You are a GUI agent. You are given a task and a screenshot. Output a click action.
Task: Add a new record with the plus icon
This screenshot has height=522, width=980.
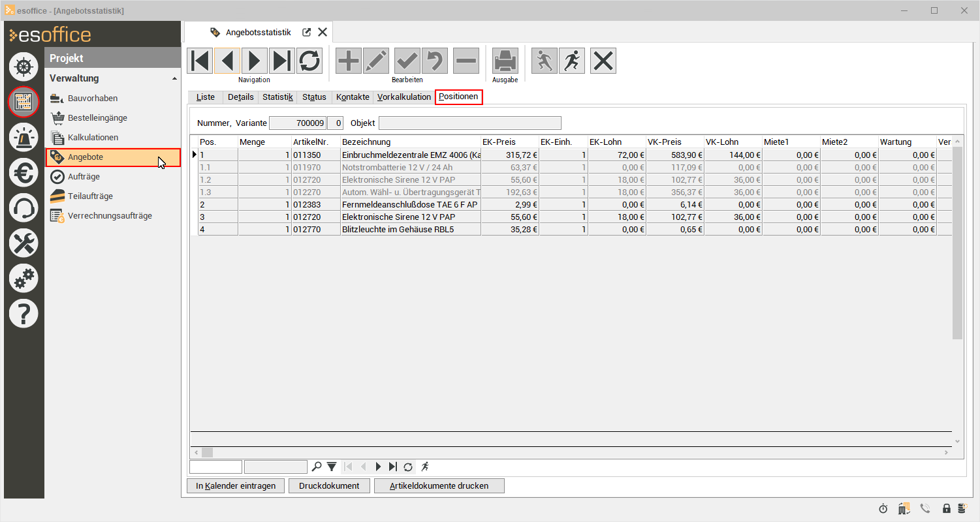pyautogui.click(x=349, y=61)
